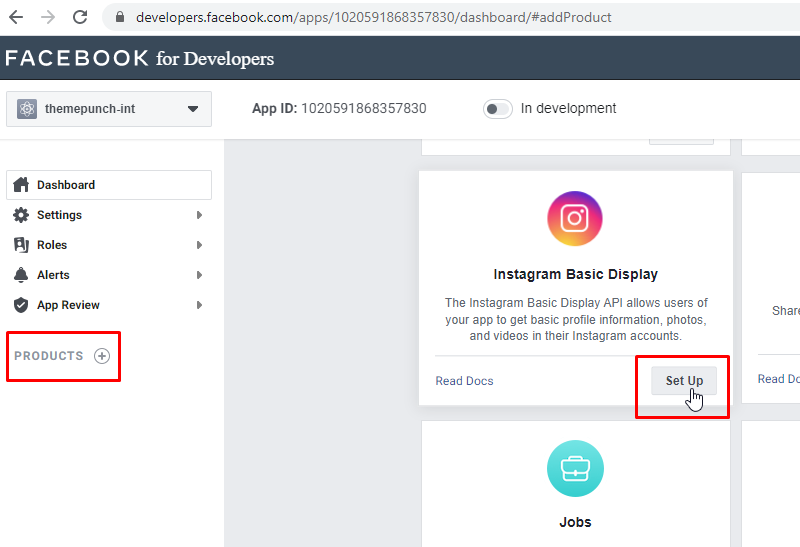Open the Dashboard menu item
800x547 pixels.
(109, 185)
